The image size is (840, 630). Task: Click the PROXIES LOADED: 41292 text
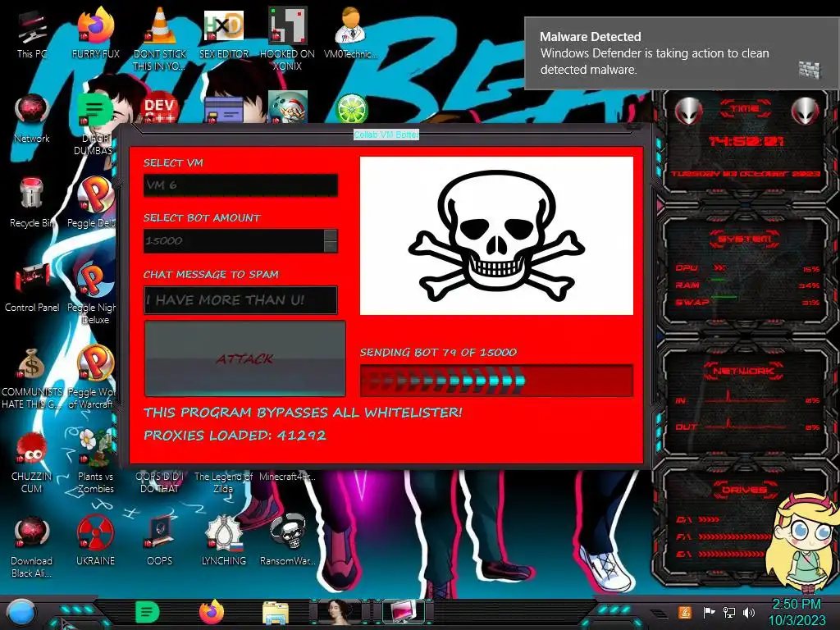235,435
